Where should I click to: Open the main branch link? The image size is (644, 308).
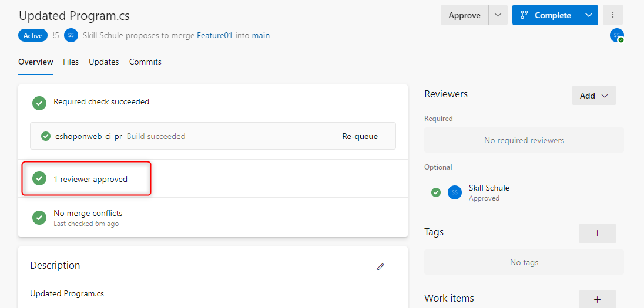(261, 35)
